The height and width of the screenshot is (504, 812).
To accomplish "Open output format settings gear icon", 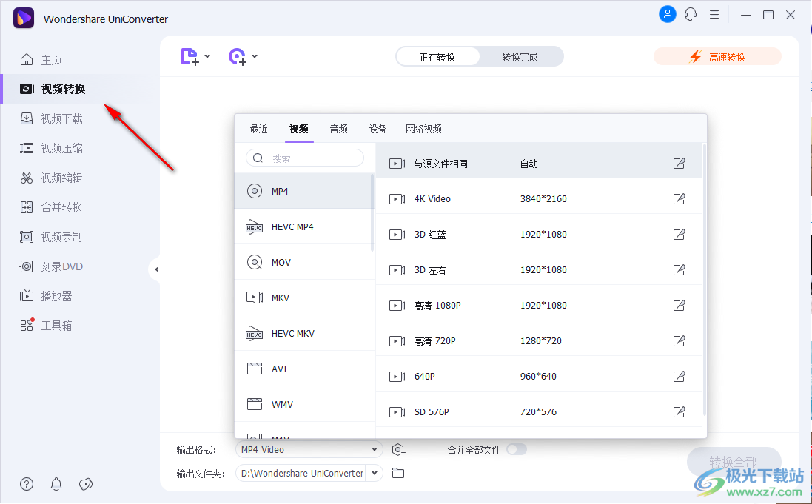I will 398,450.
